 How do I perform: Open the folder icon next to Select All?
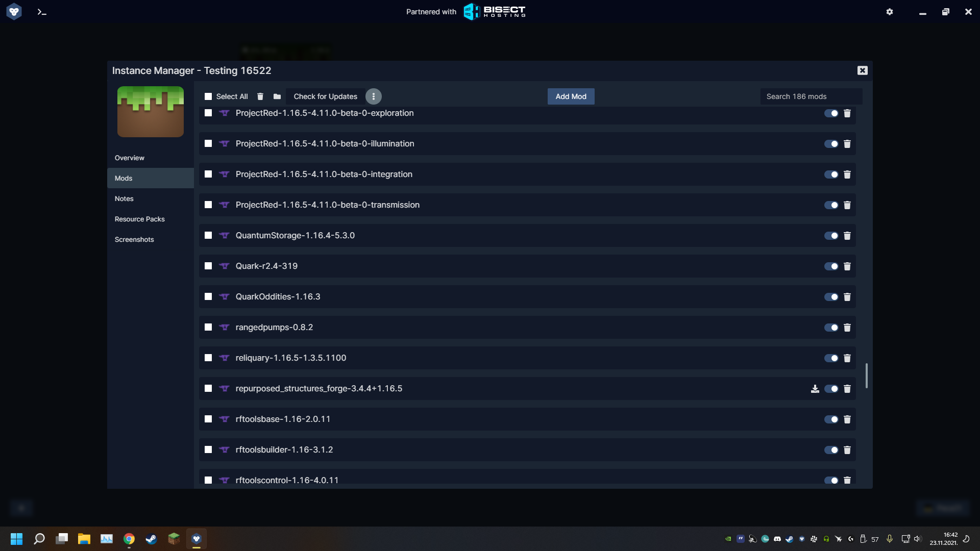(x=277, y=96)
